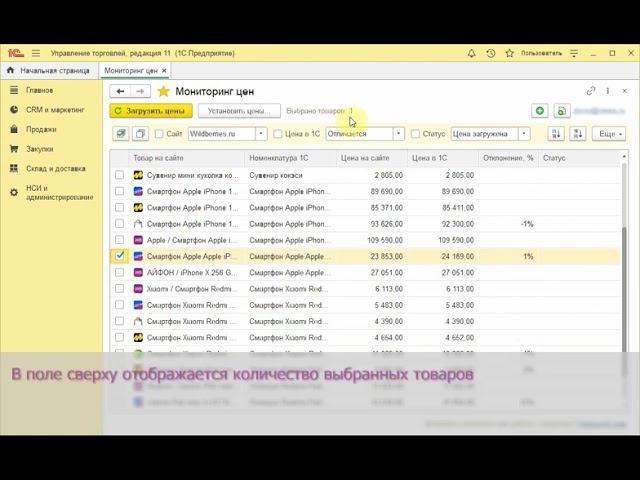This screenshot has width=640, height=480.
Task: Enable the Сайт filter checkbox
Action: point(159,133)
